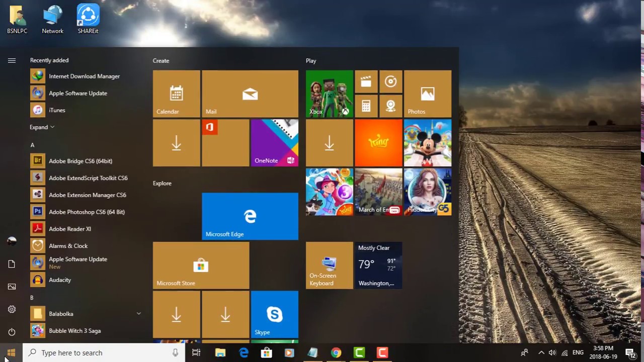The width and height of the screenshot is (644, 362).
Task: Show hidden system tray icons
Action: point(541,353)
